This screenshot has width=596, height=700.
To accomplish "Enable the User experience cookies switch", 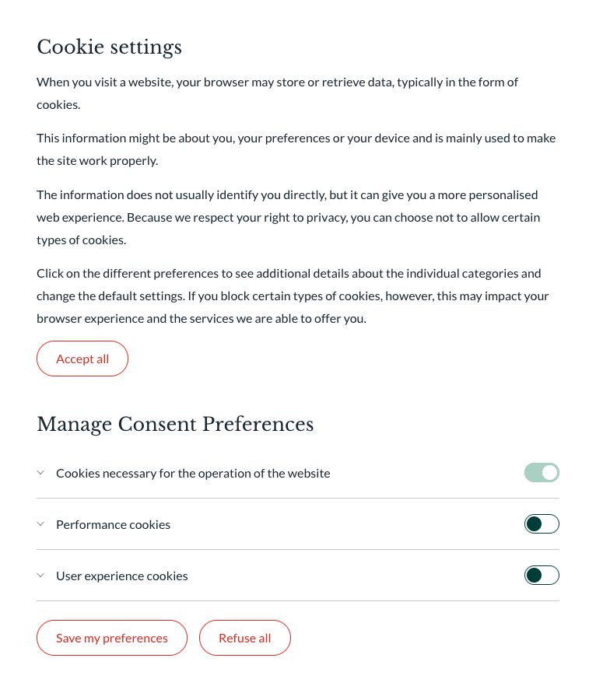I will (x=542, y=575).
